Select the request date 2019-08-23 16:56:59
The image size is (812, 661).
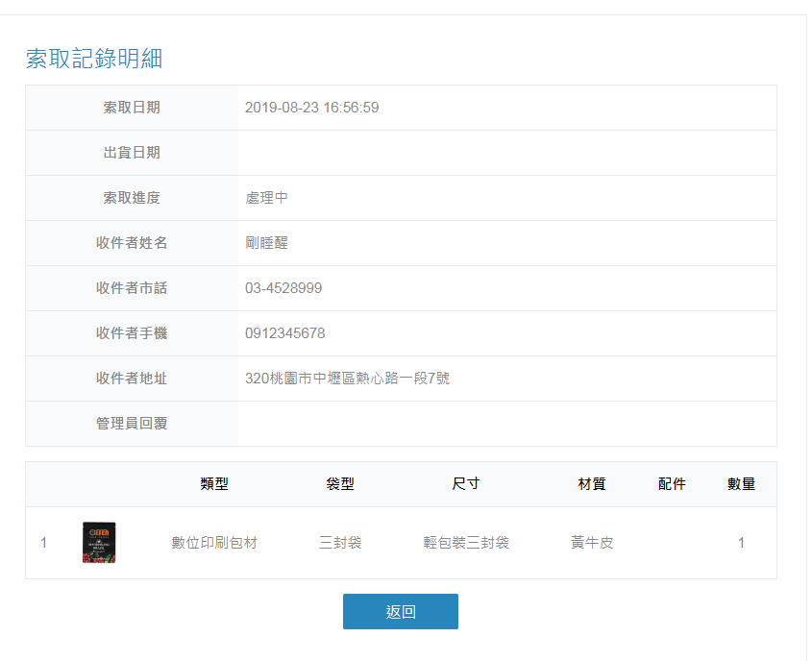[311, 108]
